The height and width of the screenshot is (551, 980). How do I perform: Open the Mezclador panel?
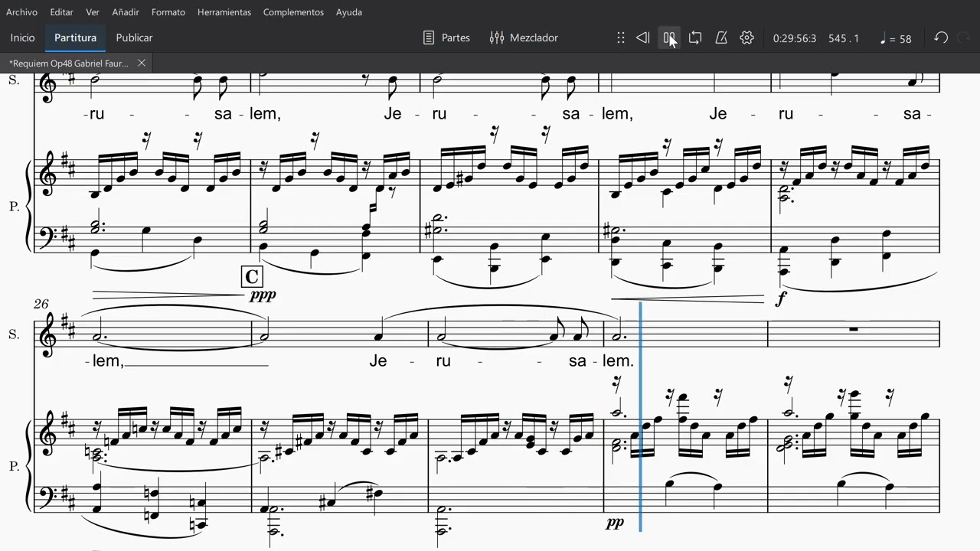coord(524,37)
